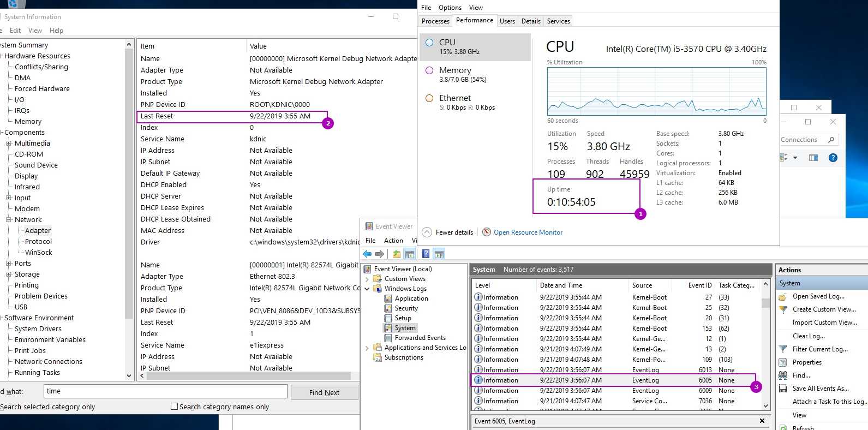
Task: Switch to the Services tab
Action: coord(558,21)
